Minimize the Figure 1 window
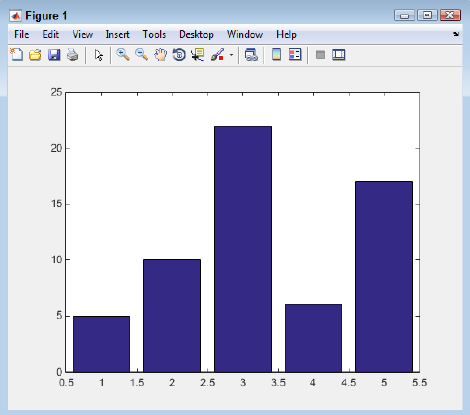The image size is (470, 415). coord(404,15)
